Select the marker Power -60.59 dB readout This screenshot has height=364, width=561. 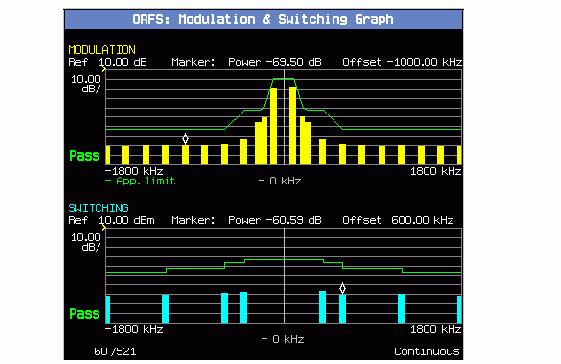tap(275, 220)
